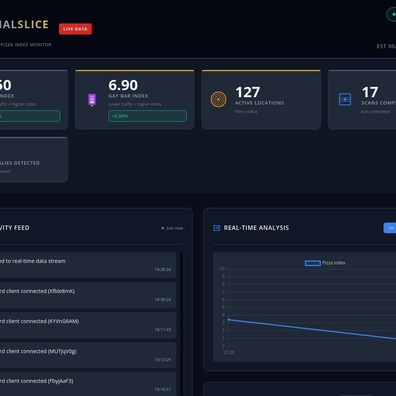Screen dimensions: 396x396
Task: Click the red LIVE DATA badge
Action: (75, 29)
